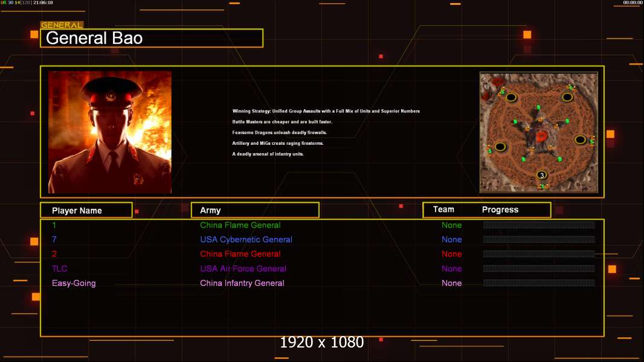Select start position marker 3 on map
Image resolution: width=644 pixels, height=362 pixels.
point(542,175)
